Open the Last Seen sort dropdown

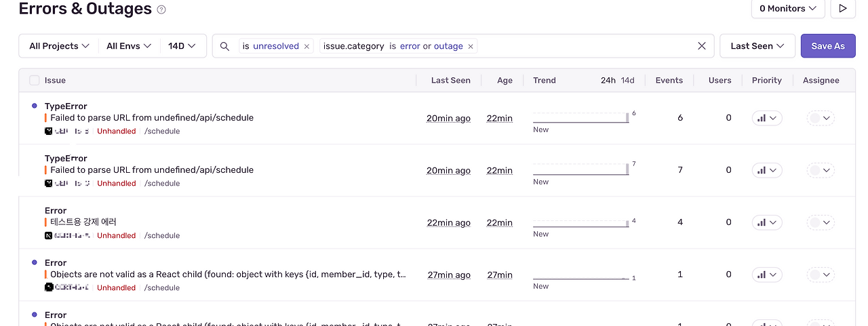[x=757, y=46]
